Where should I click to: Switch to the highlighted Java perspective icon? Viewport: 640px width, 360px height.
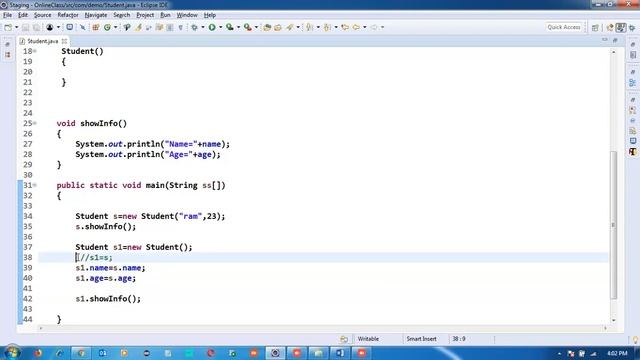pos(621,27)
